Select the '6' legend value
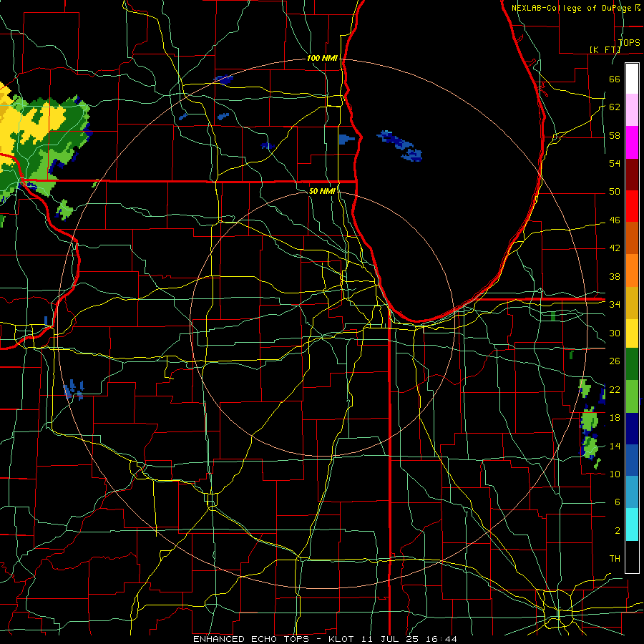 click(x=617, y=502)
